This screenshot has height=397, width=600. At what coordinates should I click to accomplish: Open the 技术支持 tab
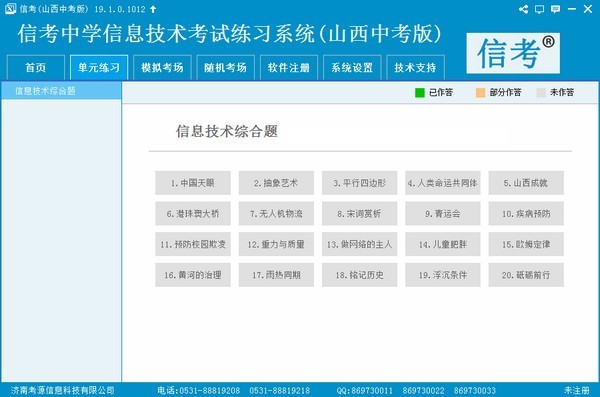416,68
